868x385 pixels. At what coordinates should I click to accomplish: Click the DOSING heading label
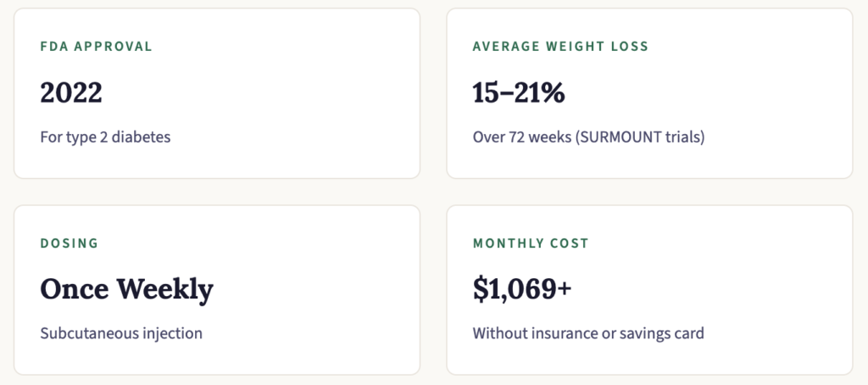70,243
